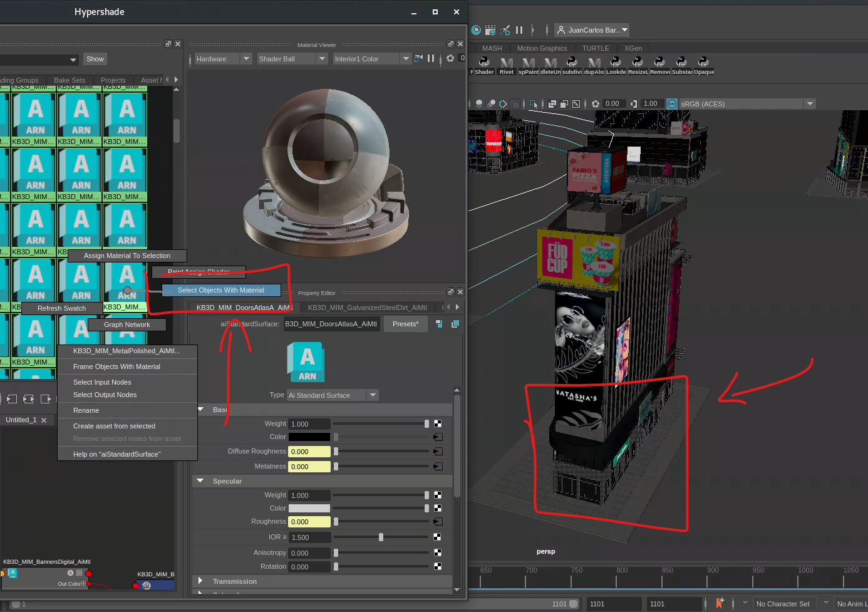Run the Opaque shelf script
Viewport: 868px width, 612px height.
[704, 65]
